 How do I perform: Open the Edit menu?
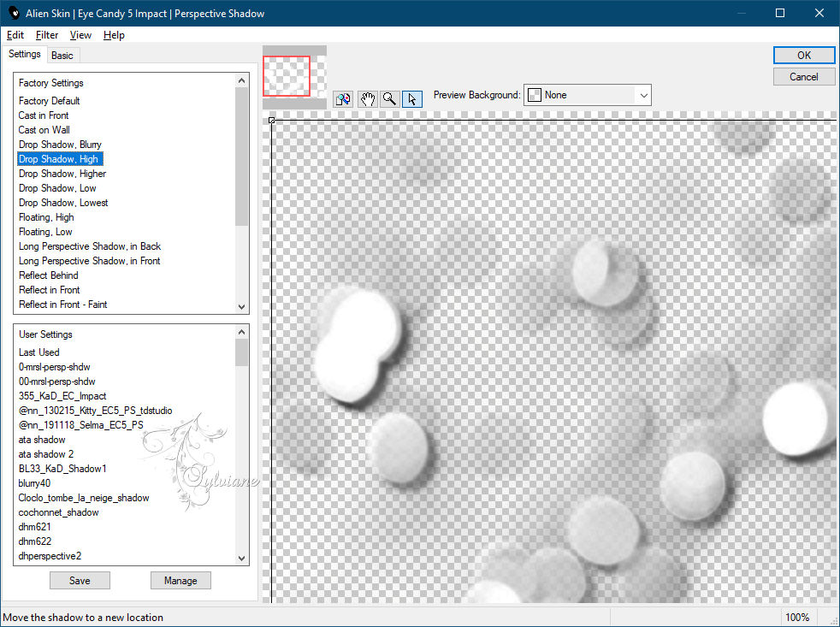click(15, 35)
